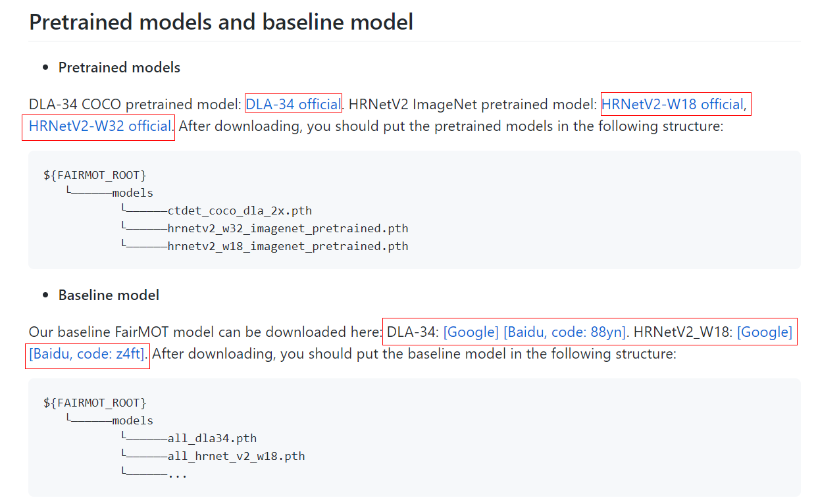The height and width of the screenshot is (504, 818).
Task: Open the Google link for DLA-34 baseline
Action: [471, 332]
